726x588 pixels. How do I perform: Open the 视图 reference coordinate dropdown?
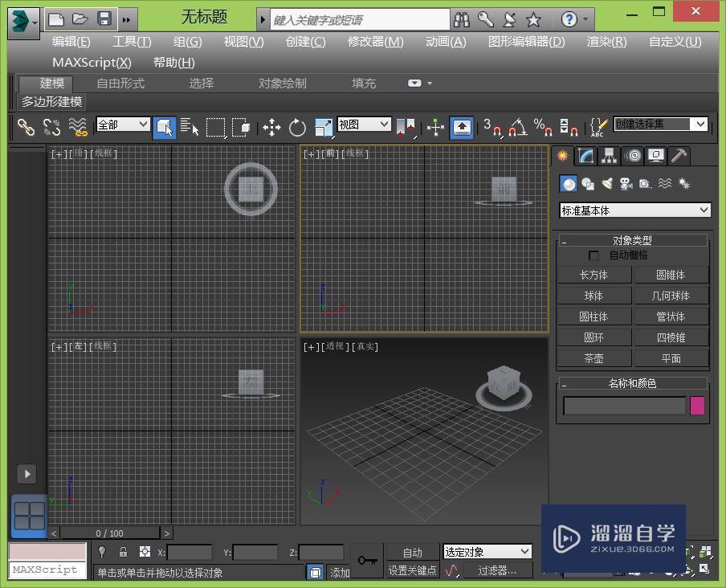(x=364, y=125)
